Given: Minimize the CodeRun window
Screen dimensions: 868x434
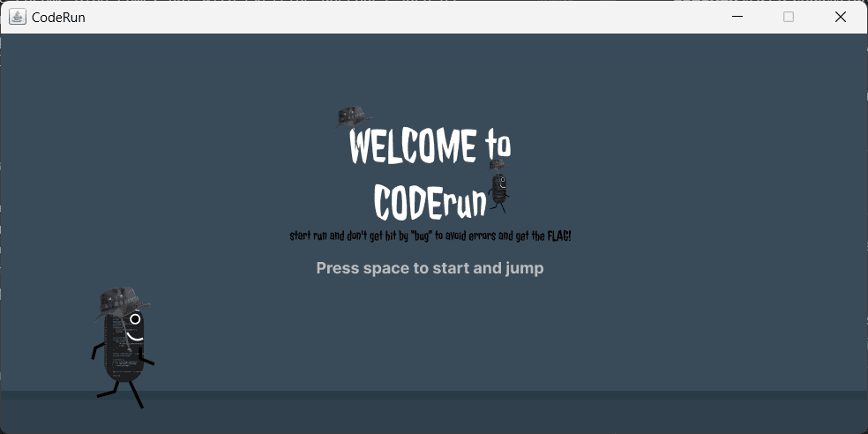Looking at the screenshot, I should 737,17.
